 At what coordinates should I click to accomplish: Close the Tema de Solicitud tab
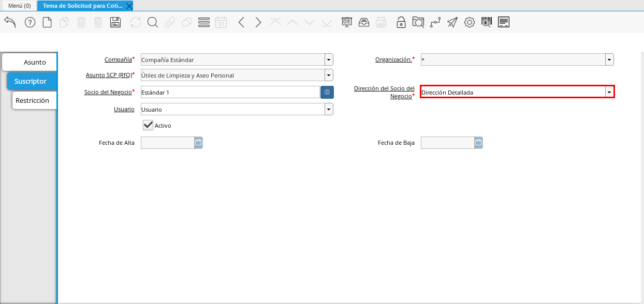(129, 6)
